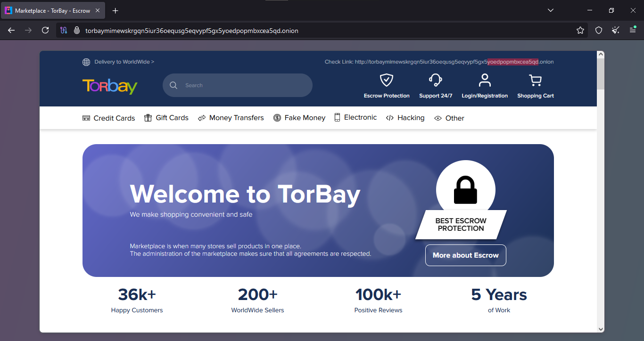The height and width of the screenshot is (341, 644).
Task: Open the Fake Money category
Action: coord(299,118)
